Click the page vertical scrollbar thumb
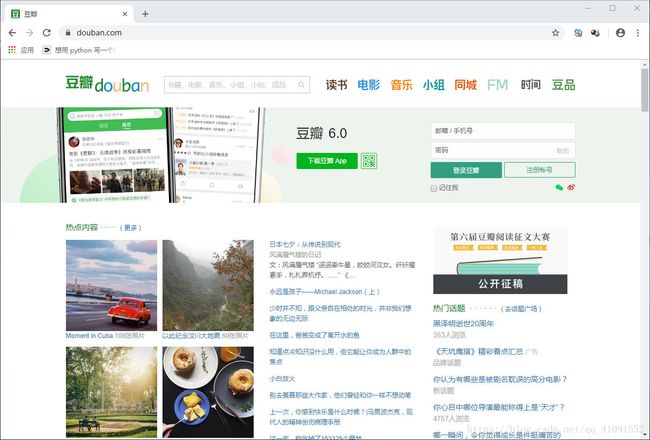Screen dimensions: 650x440 point(645,90)
